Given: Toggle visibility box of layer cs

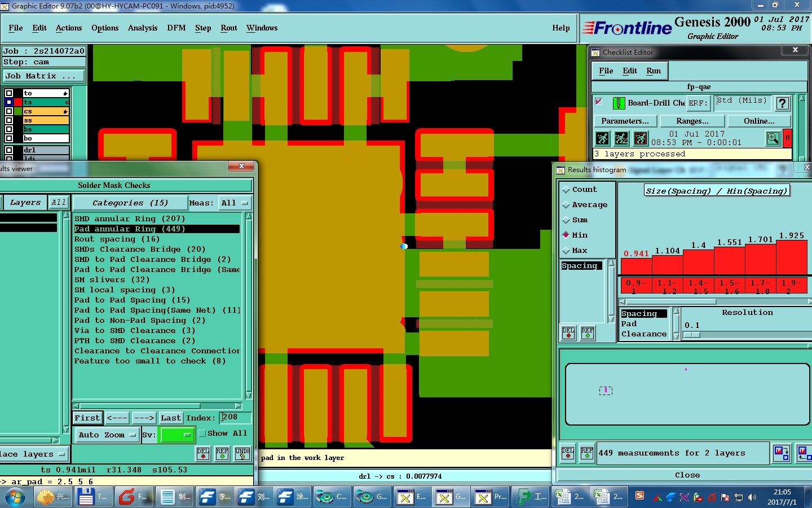Looking at the screenshot, I should pos(8,111).
